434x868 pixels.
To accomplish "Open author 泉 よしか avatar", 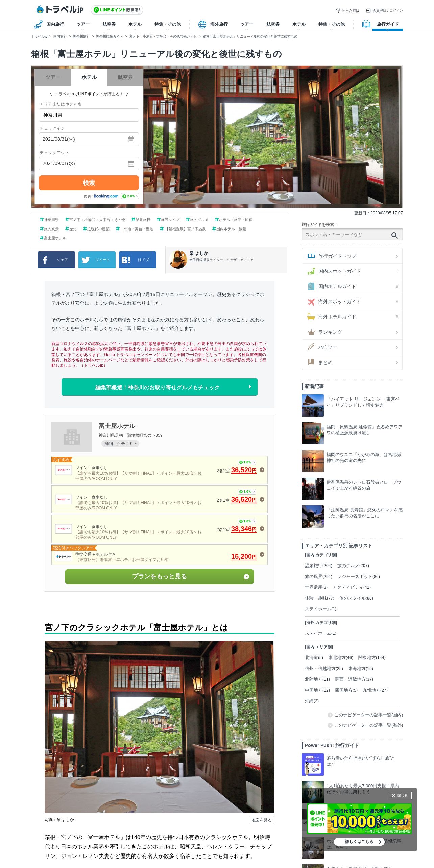I will (178, 260).
